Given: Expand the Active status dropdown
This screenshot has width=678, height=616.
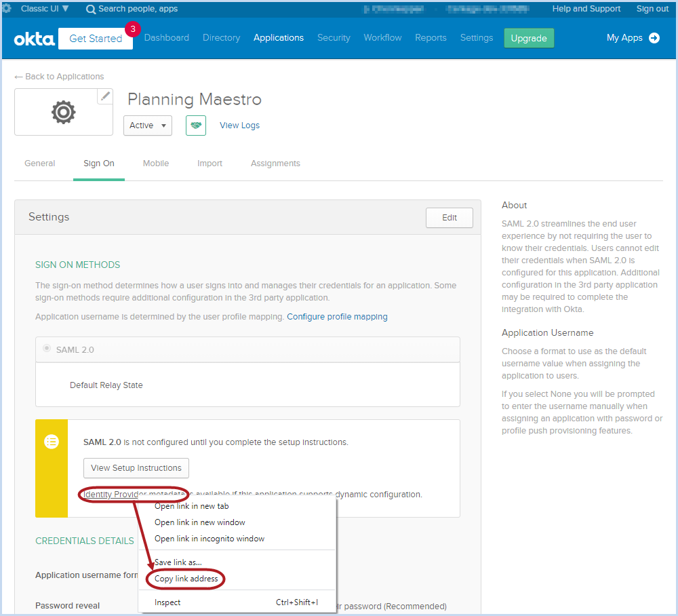Looking at the screenshot, I should click(147, 126).
